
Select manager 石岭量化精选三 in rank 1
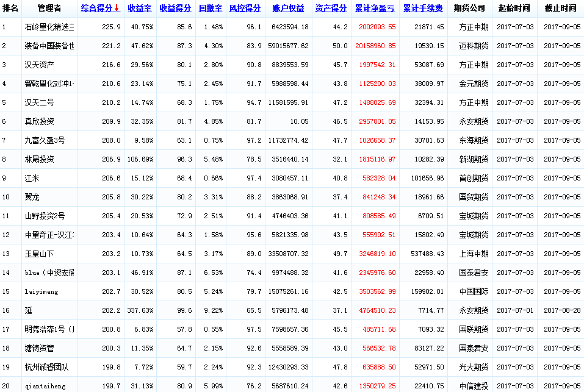click(x=49, y=27)
